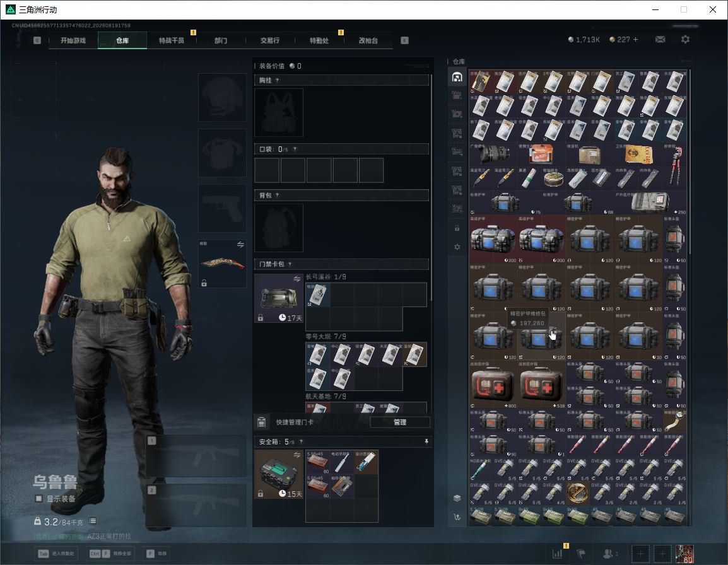Open the 部门 tab
This screenshot has width=728, height=565.
(x=221, y=40)
